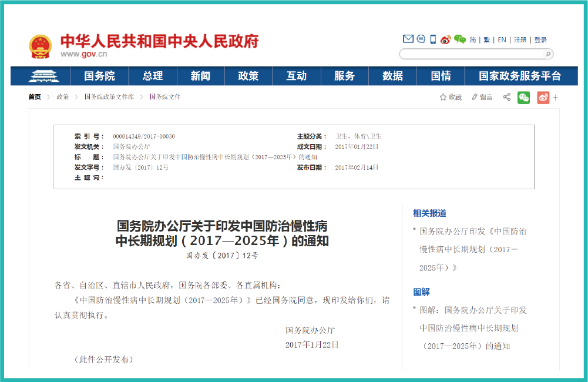Image resolution: width=588 pixels, height=382 pixels.
Task: Open 国家政务服务平台 in the navigation bar
Action: [x=519, y=76]
